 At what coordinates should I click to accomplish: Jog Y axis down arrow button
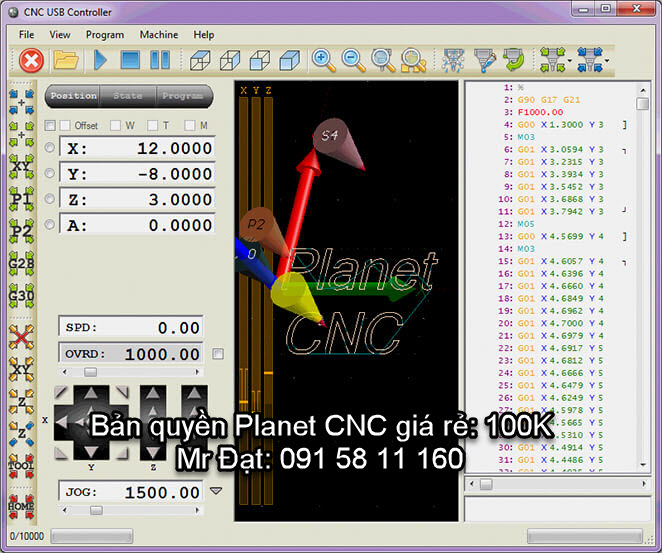[91, 451]
